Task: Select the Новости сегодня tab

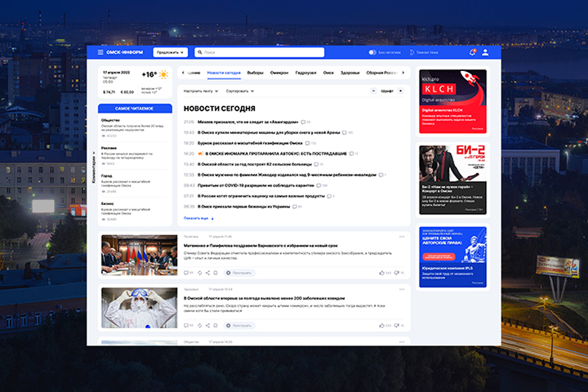Action: click(224, 73)
